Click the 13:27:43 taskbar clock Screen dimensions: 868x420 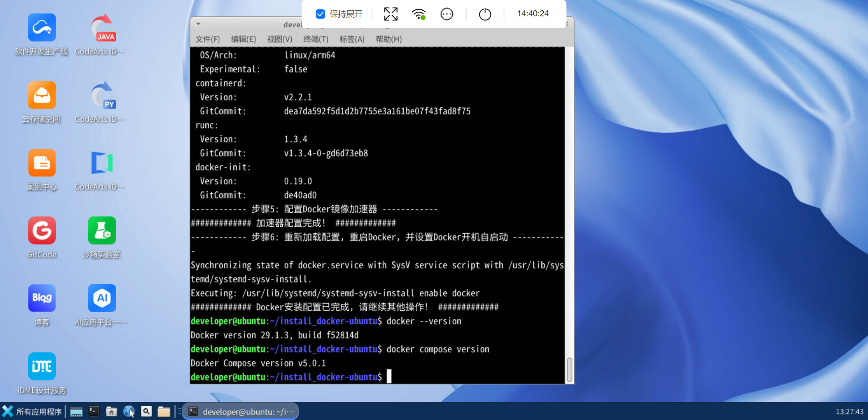click(x=849, y=412)
